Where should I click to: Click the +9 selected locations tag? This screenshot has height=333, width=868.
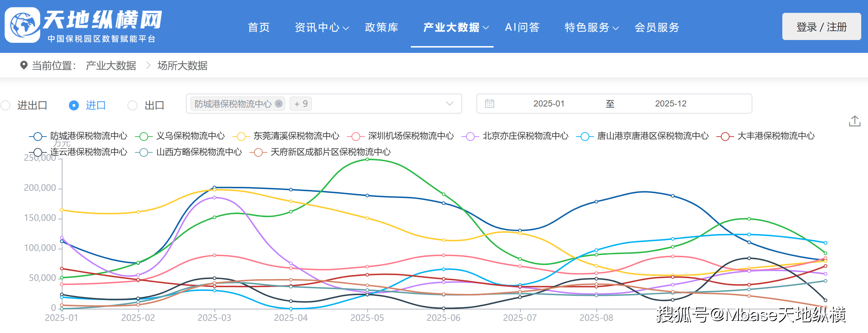[x=301, y=104]
